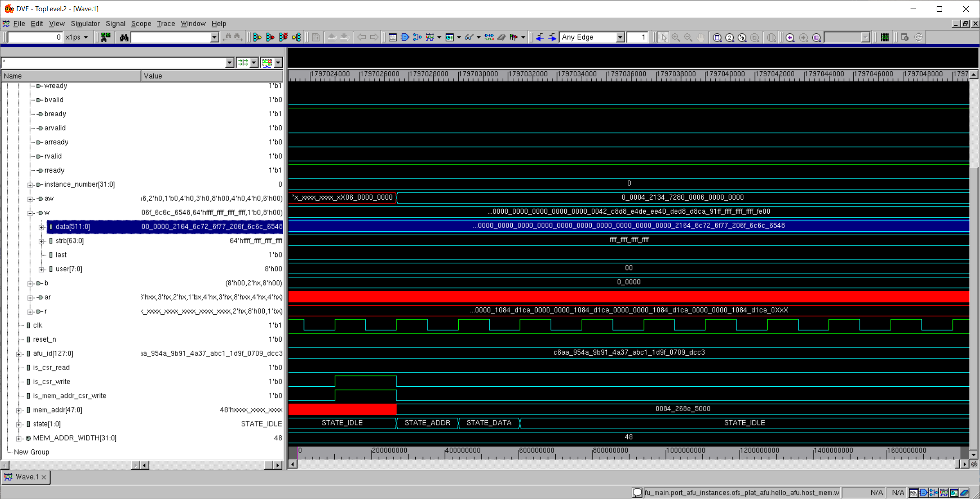Screen dimensions: 980x499
Task: Click the green waveform window icon
Action: click(x=885, y=37)
